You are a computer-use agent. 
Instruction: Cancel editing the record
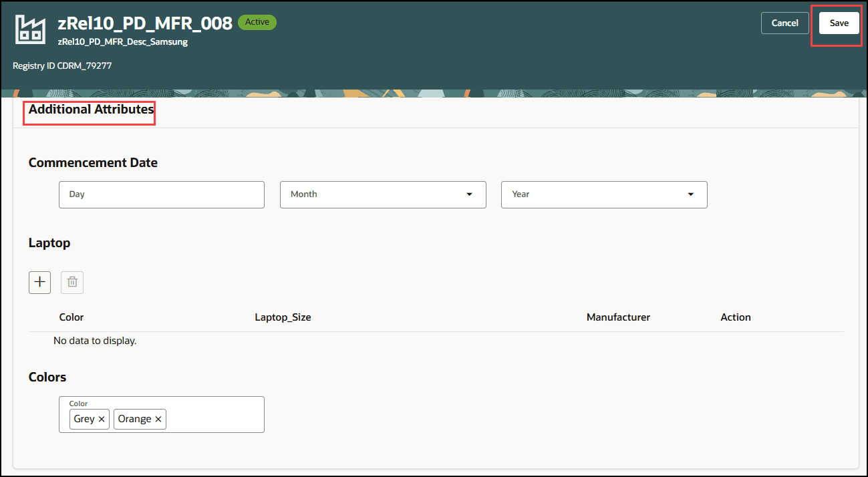tap(784, 22)
